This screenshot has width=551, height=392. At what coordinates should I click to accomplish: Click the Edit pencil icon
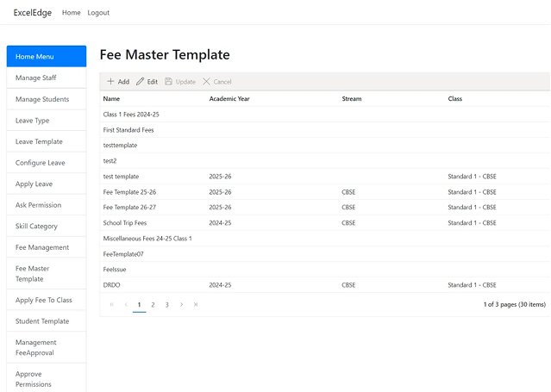click(x=140, y=82)
